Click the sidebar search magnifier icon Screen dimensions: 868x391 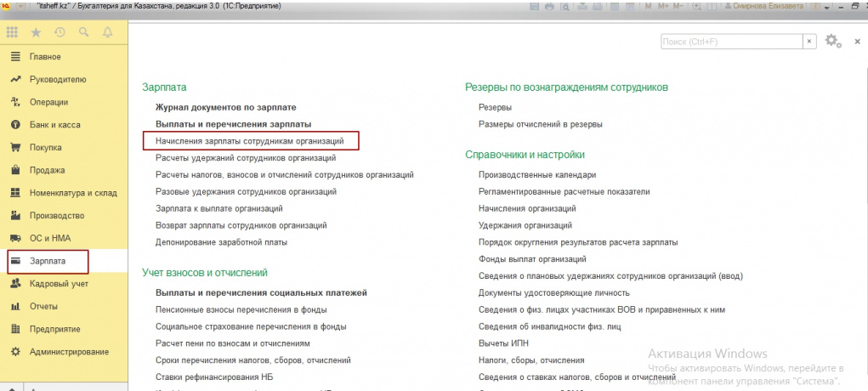click(83, 32)
